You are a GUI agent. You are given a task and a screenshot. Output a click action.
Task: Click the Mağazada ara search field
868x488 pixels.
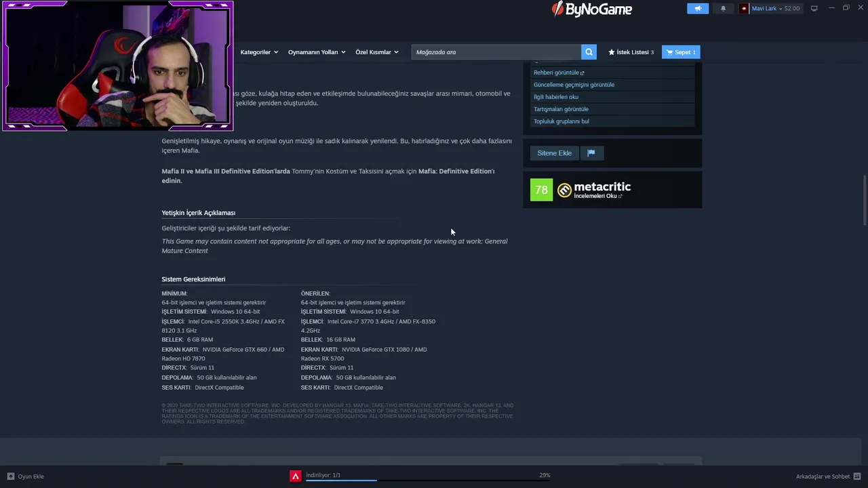pos(496,52)
